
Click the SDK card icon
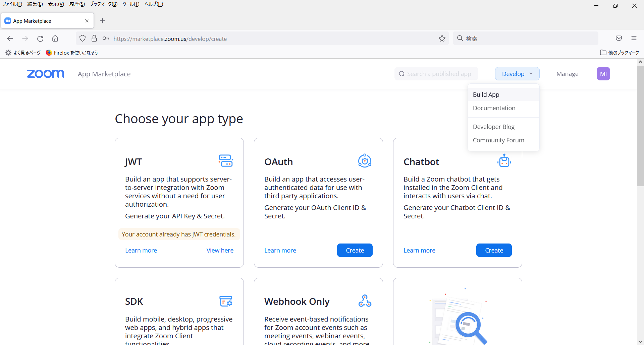coord(225,301)
